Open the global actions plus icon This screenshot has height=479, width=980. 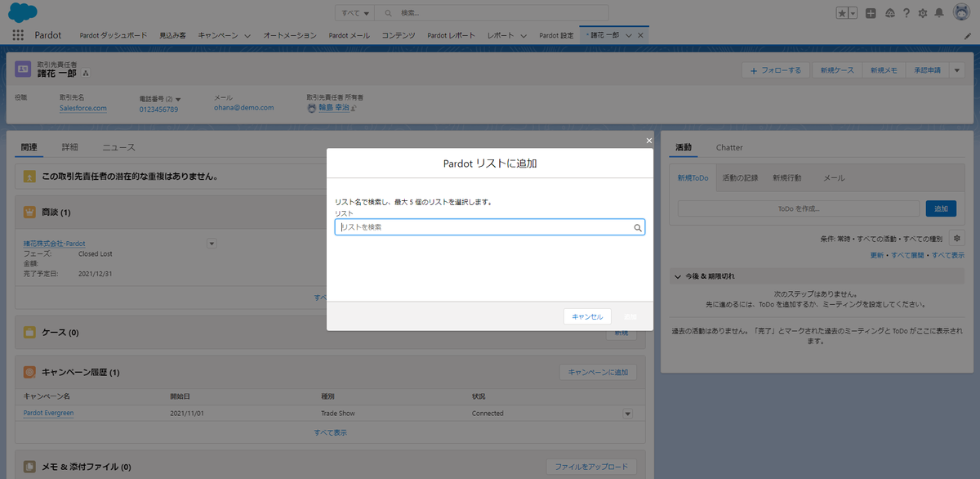871,13
